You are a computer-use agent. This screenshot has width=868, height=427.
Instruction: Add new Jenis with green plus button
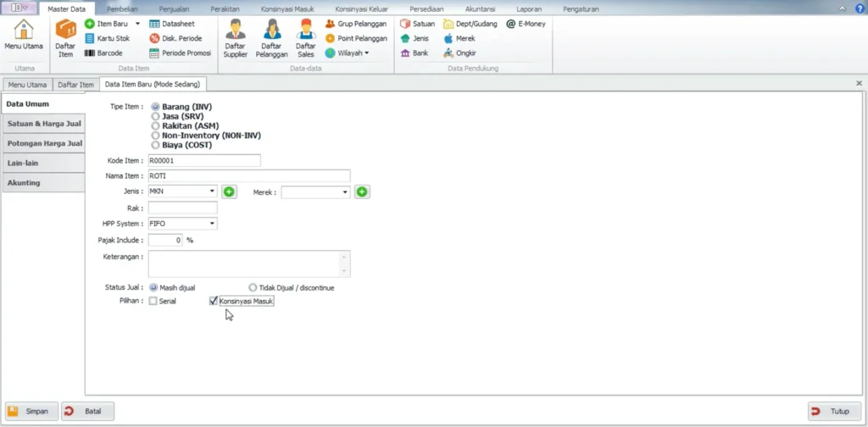pyautogui.click(x=229, y=192)
